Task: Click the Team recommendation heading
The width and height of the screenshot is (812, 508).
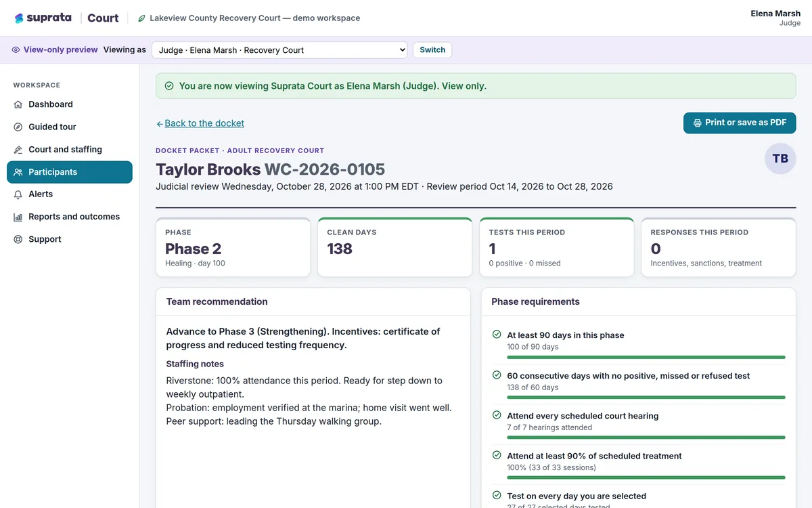Action: coord(217,301)
